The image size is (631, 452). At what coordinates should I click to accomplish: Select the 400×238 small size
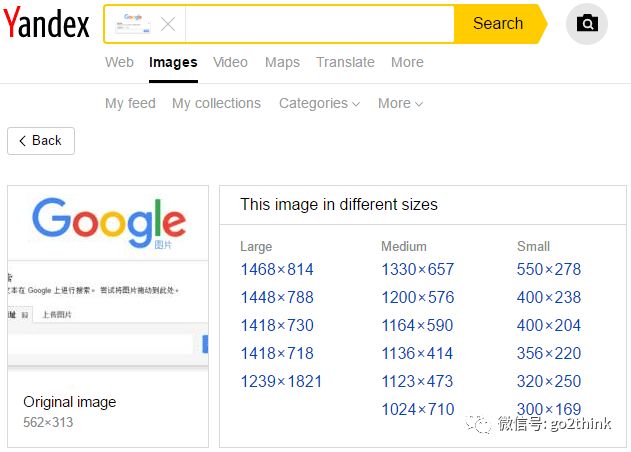click(549, 297)
